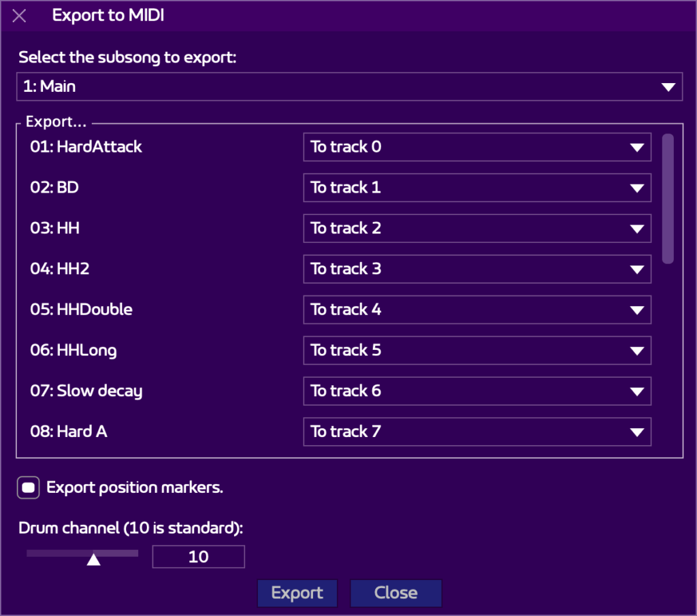Open track dropdown for 02: BD
Viewport: 697px width, 616px height.
pyautogui.click(x=476, y=188)
